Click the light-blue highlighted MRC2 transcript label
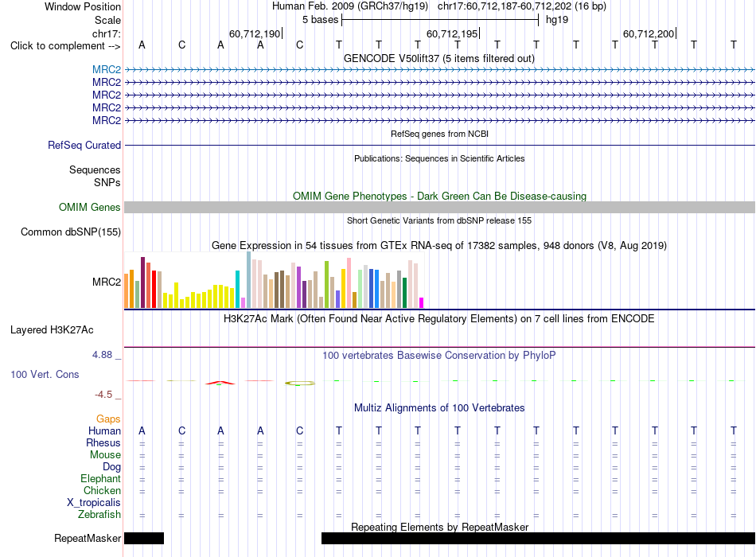This screenshot has height=557, width=756. 107,69
